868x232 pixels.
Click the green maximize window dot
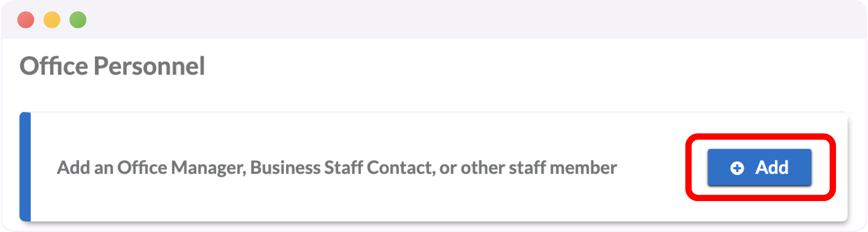[78, 20]
